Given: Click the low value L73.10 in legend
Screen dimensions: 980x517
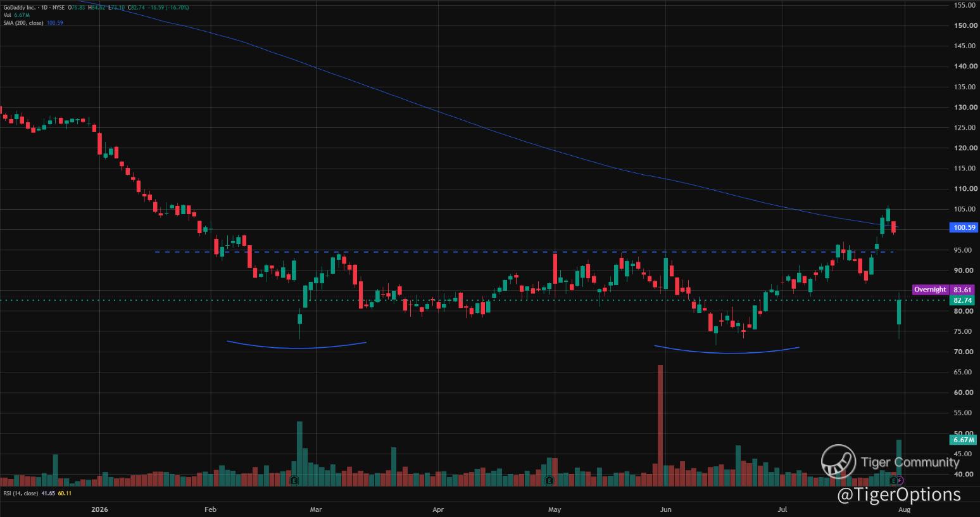Looking at the screenshot, I should coord(116,8).
